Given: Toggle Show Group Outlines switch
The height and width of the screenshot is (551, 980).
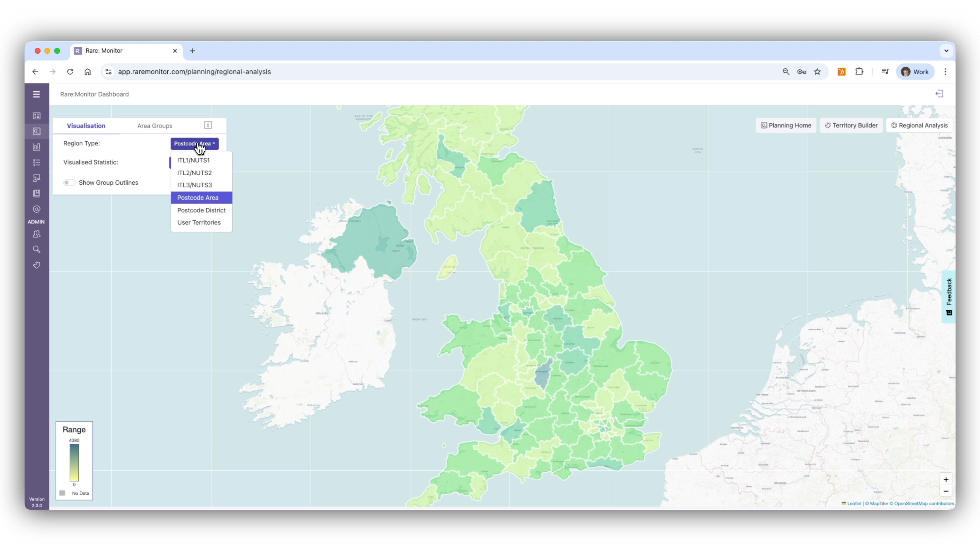Looking at the screenshot, I should point(69,183).
